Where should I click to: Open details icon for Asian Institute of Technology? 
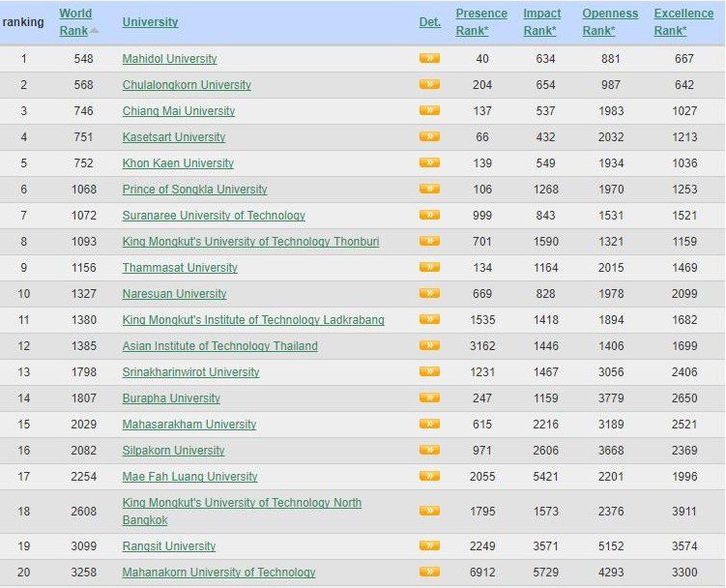429,345
